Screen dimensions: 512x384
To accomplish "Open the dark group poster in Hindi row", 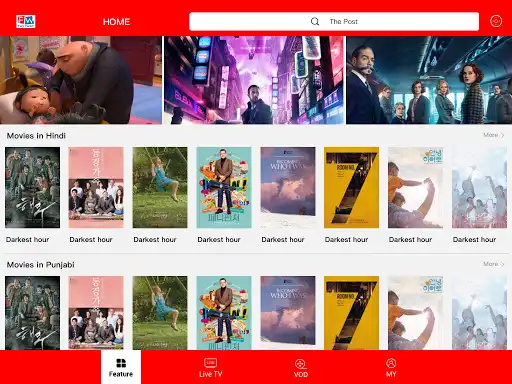I will tap(32, 188).
